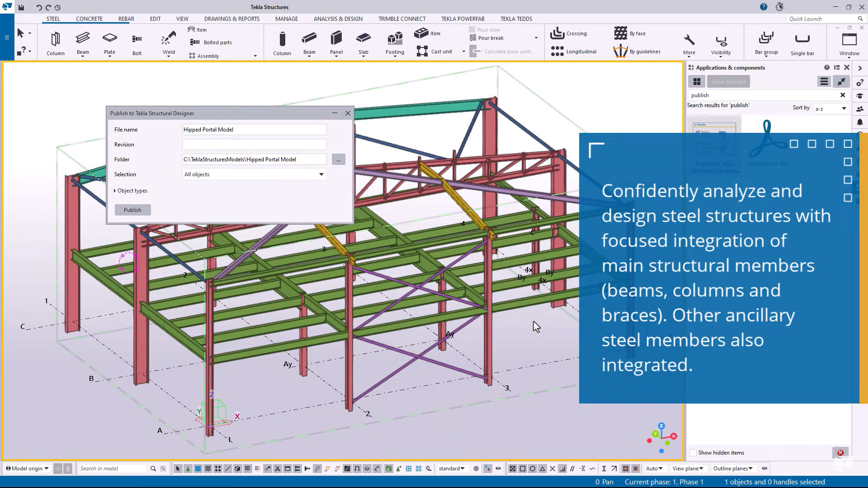Toggle the Show selected button
This screenshot has height=488, width=868.
(728, 81)
